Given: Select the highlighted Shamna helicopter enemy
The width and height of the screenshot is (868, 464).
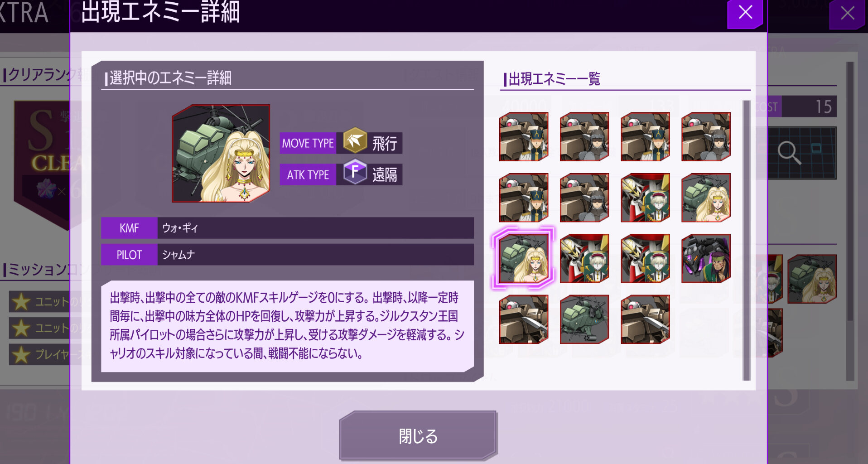Looking at the screenshot, I should [524, 258].
